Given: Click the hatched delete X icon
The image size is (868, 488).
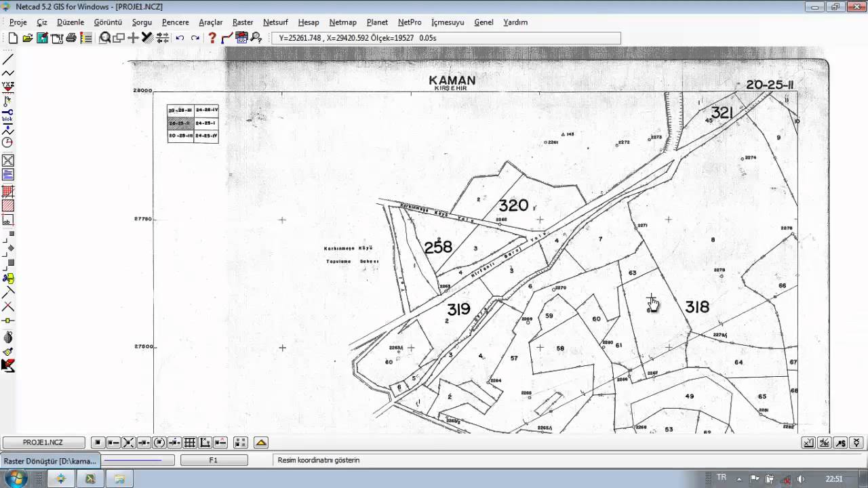Looking at the screenshot, I should pos(146,39).
